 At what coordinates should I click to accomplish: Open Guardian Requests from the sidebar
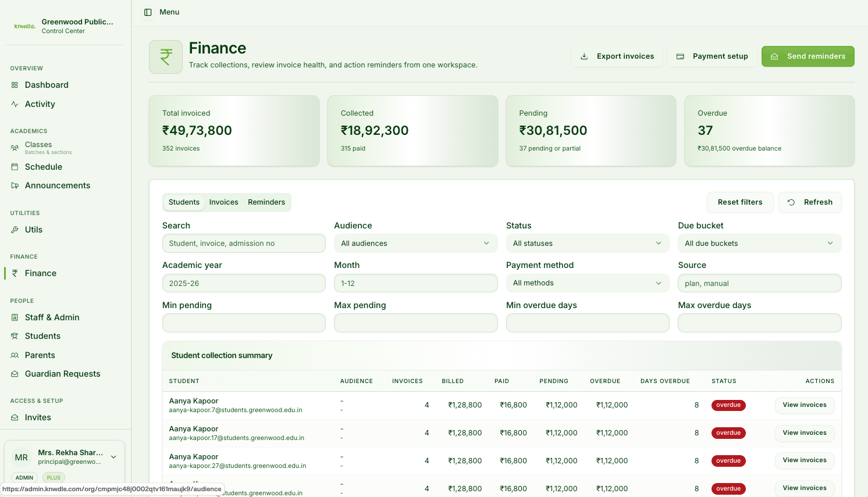(64, 374)
